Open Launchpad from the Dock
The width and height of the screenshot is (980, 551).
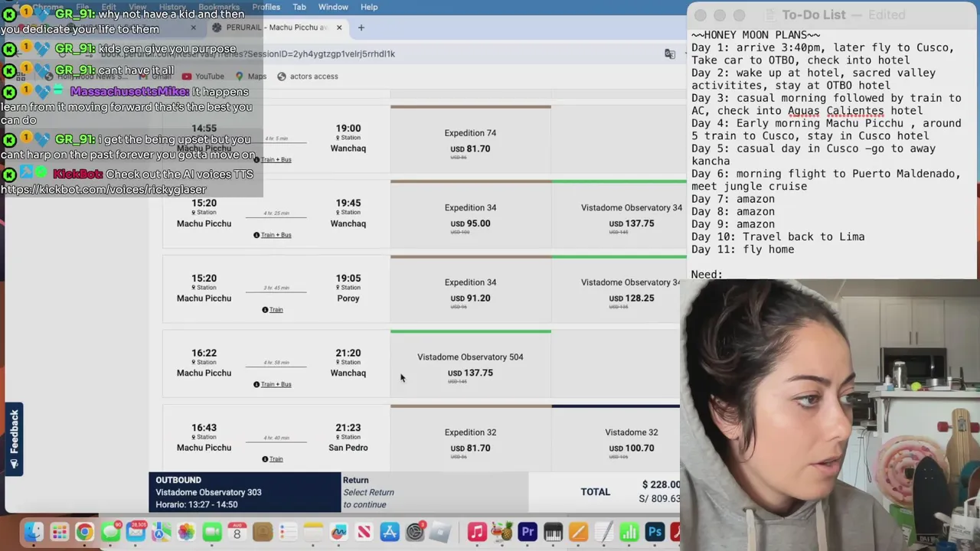pos(59,532)
